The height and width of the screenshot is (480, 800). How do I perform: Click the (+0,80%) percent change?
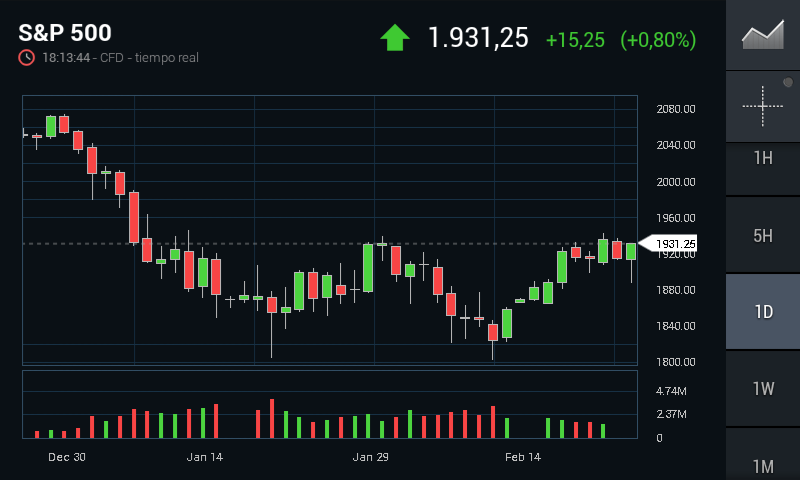coord(658,40)
